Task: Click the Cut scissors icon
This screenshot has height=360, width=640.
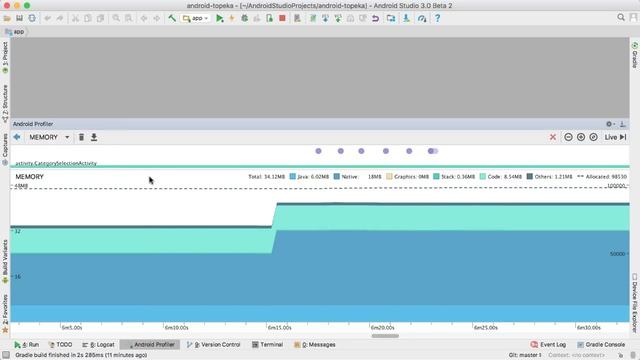Action: (75, 18)
